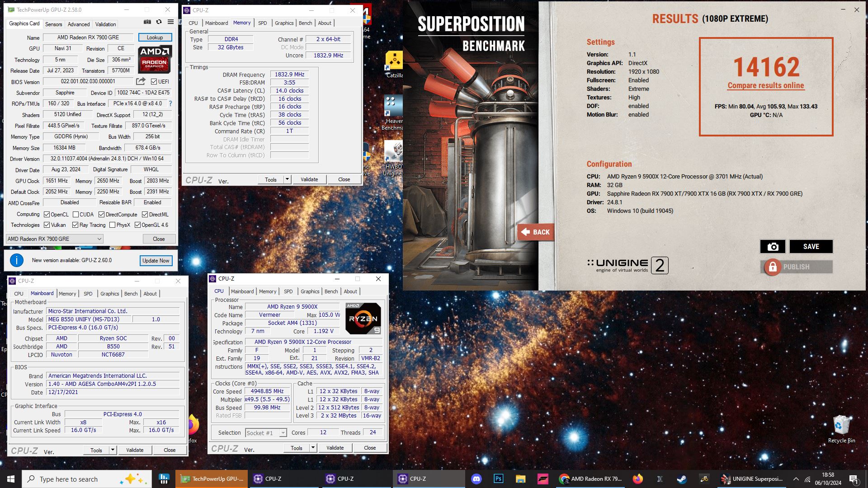Open Firefox from the taskbar
The width and height of the screenshot is (868, 488).
[638, 479]
